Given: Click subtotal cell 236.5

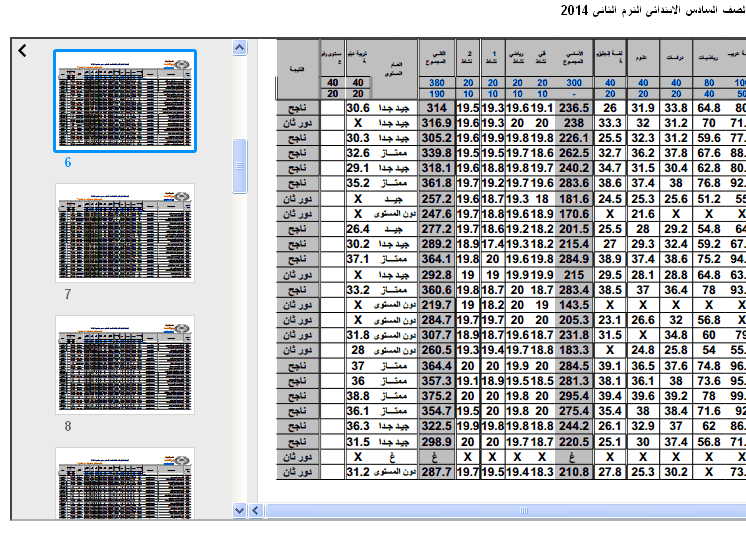Looking at the screenshot, I should pos(574,108).
